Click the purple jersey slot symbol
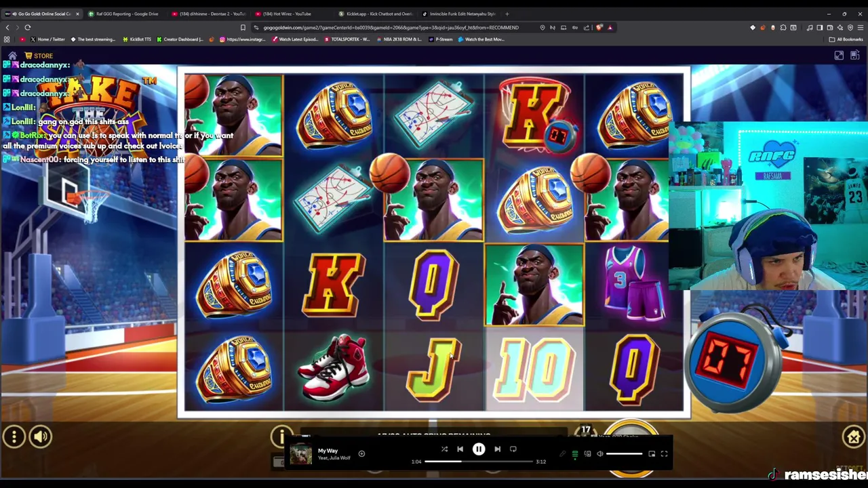The height and width of the screenshot is (488, 868). click(634, 283)
